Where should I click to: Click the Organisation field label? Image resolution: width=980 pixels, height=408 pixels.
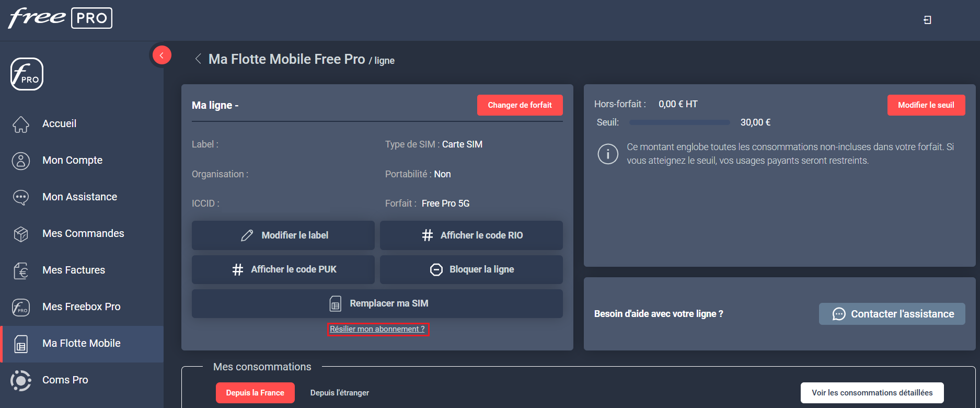(x=220, y=174)
